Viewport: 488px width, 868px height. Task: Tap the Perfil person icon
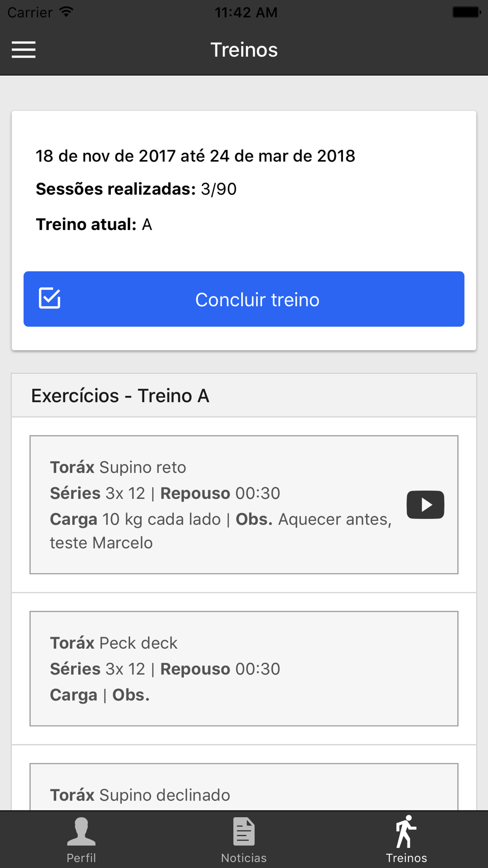pyautogui.click(x=81, y=831)
